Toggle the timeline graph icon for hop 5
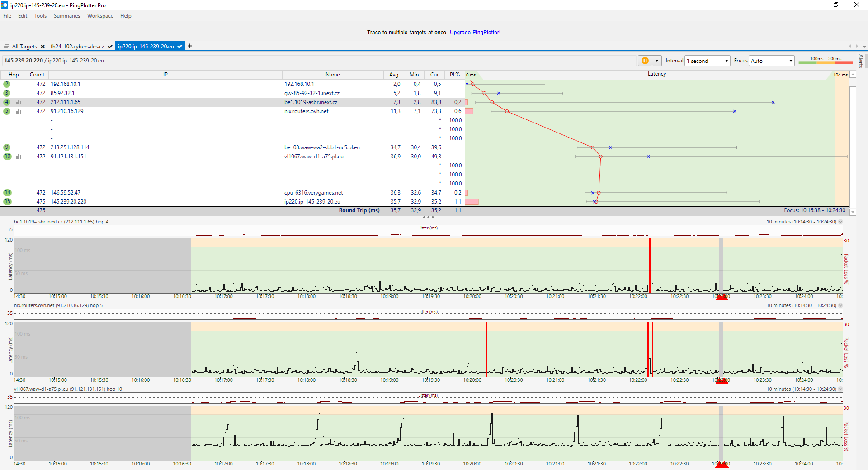Screen dimensions: 868x470 tap(19, 111)
